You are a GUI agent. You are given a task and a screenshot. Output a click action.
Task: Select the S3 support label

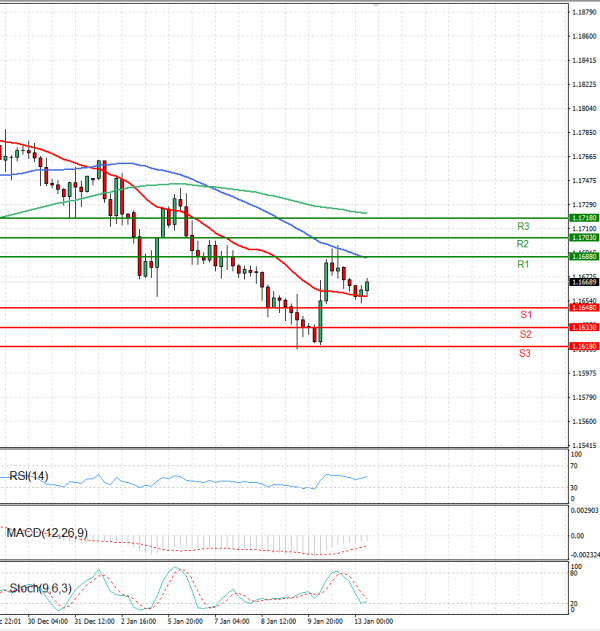click(525, 354)
